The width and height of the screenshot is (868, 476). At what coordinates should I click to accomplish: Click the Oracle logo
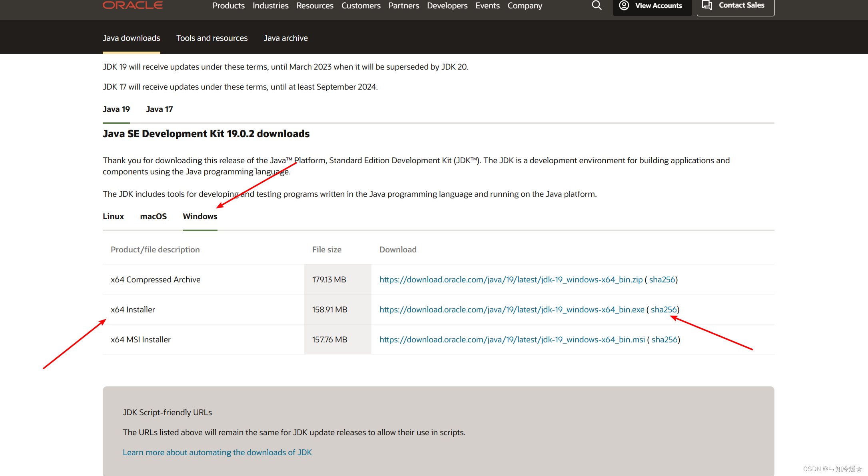click(133, 5)
